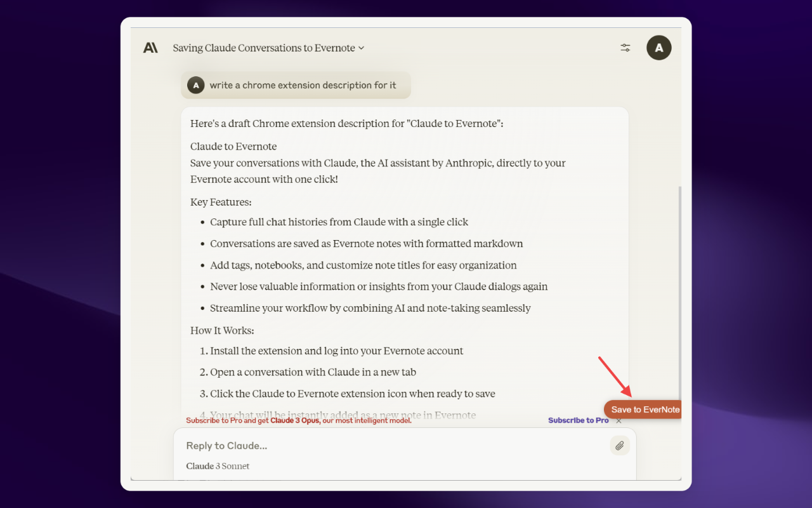Click 'Claude 3 Opus' text in banner
Screen dimensions: 812x508
[295, 420]
